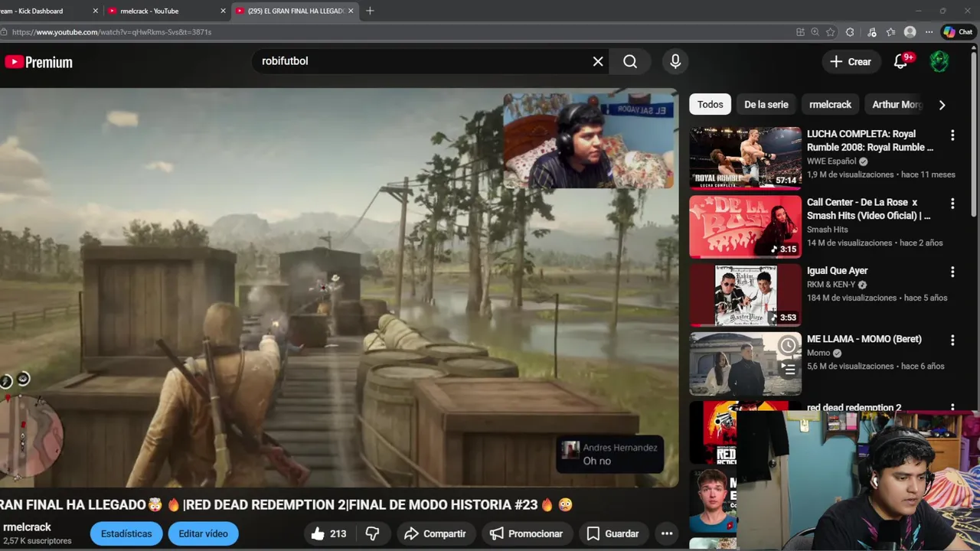Open Edge split screen apps icon

pos(800,32)
